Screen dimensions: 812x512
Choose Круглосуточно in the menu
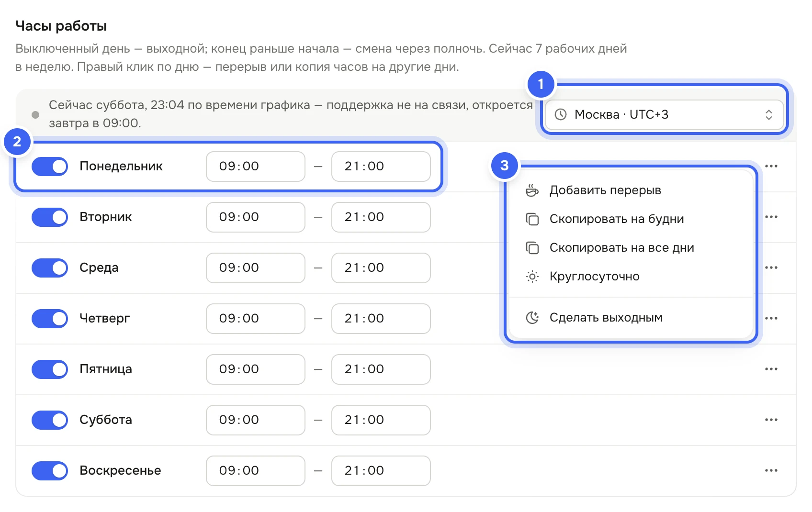(x=631, y=277)
